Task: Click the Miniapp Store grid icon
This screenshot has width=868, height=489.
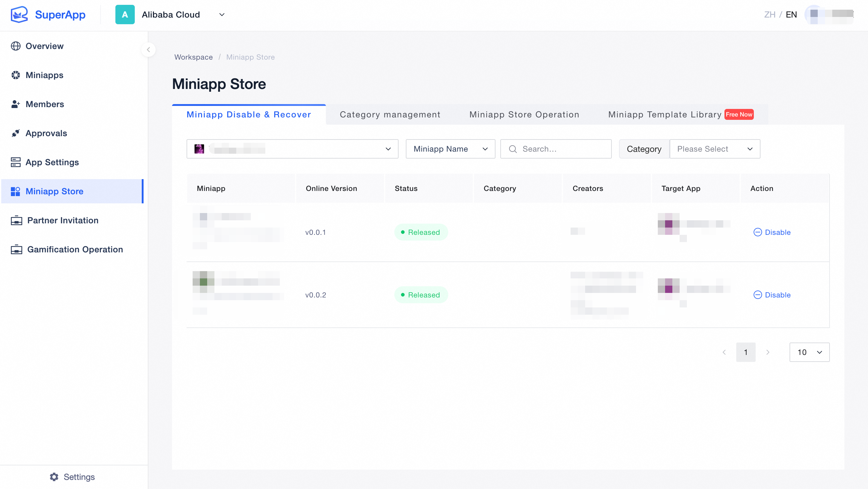Action: click(15, 191)
